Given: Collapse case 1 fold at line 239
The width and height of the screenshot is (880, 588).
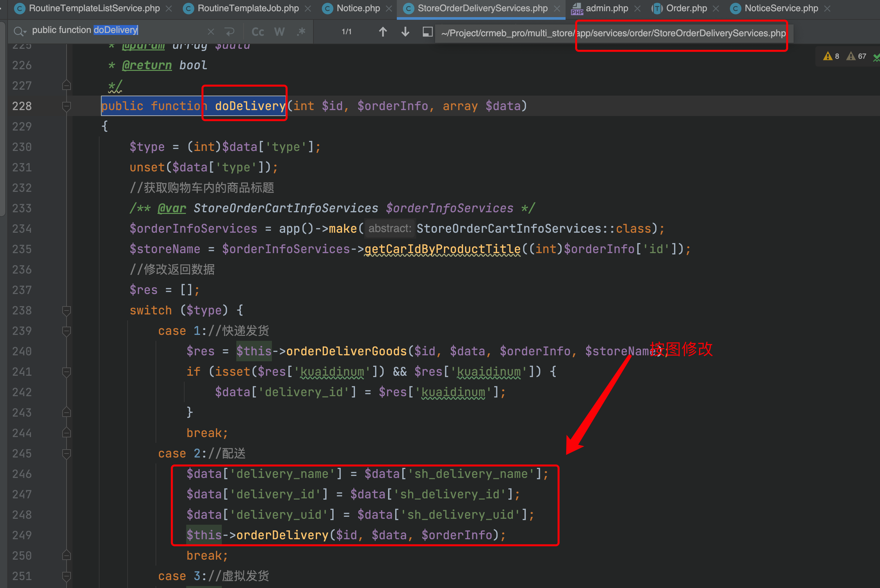Looking at the screenshot, I should point(66,331).
